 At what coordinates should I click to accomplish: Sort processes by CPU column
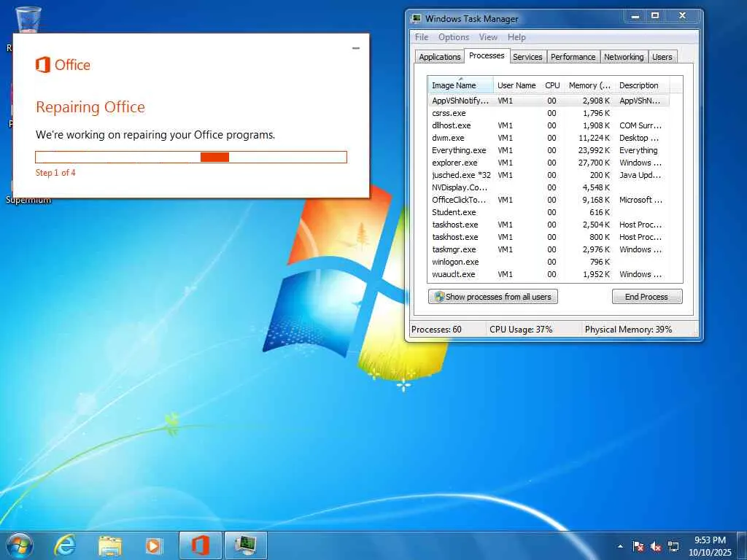pyautogui.click(x=552, y=85)
